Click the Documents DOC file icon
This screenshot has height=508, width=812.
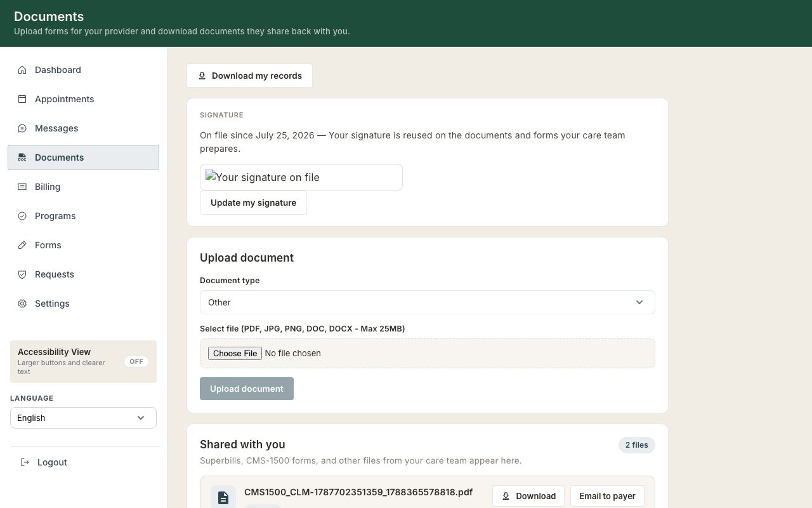point(22,157)
